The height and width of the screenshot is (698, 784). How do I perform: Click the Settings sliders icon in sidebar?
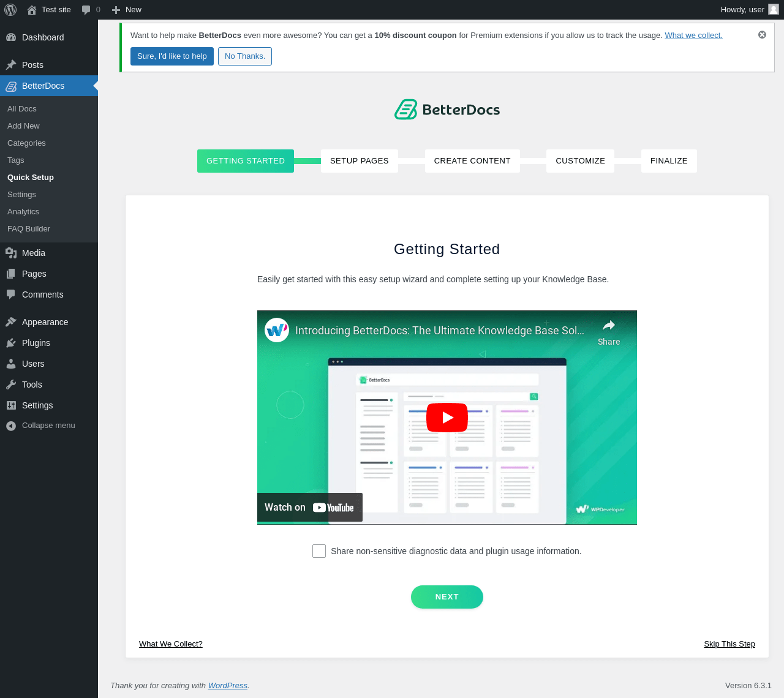coord(11,405)
